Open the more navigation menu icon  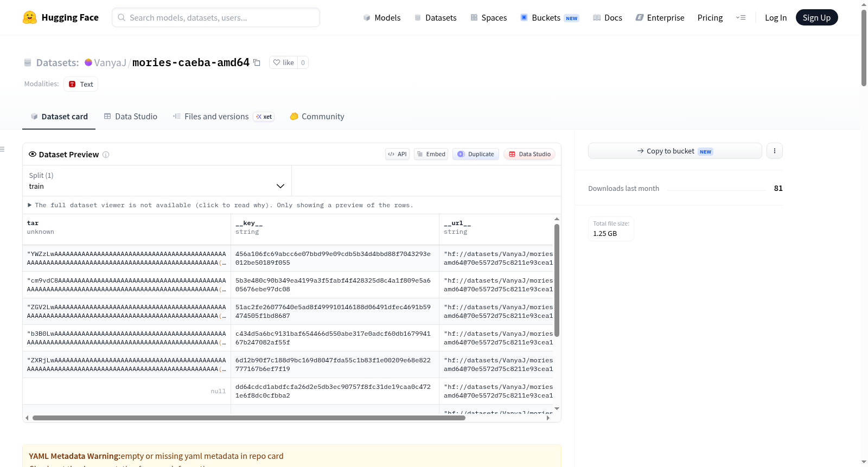click(x=741, y=17)
